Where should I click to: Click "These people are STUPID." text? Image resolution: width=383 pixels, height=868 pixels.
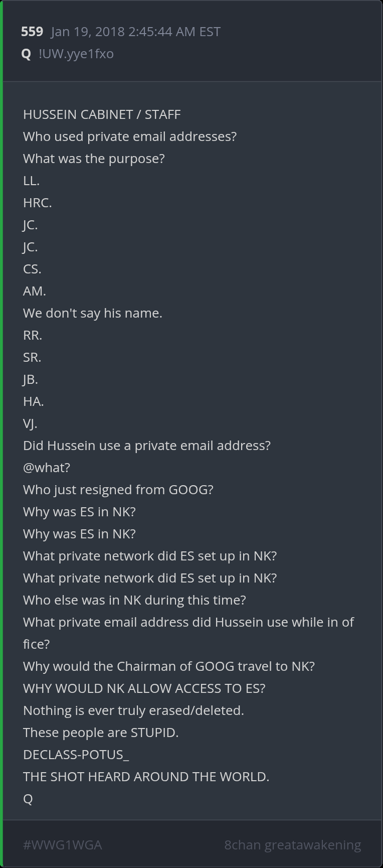[x=101, y=733]
